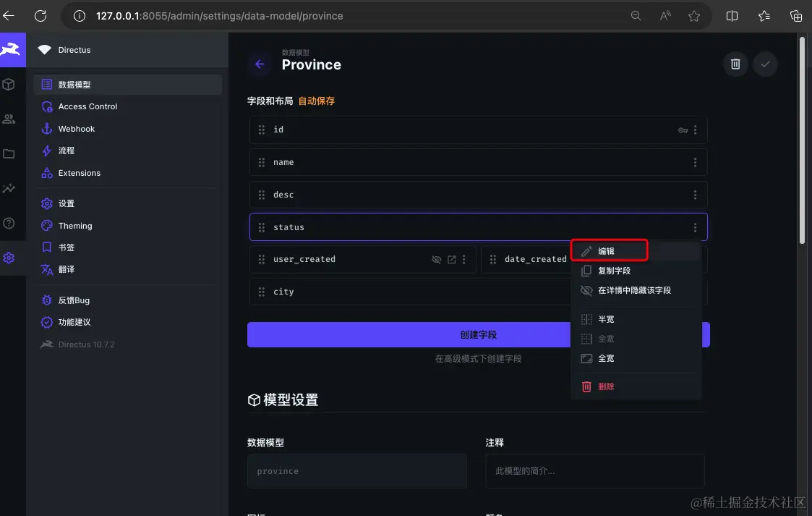
Task: Open browser read aloud icon
Action: [665, 16]
